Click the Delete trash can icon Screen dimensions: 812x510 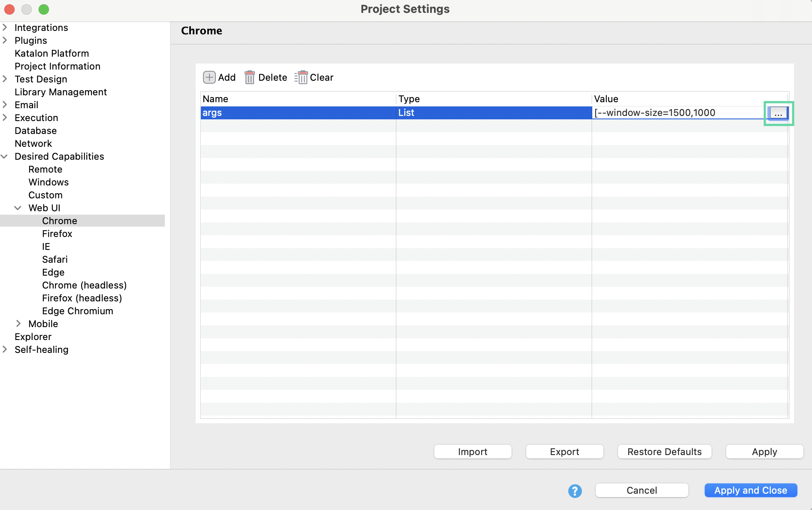click(249, 77)
